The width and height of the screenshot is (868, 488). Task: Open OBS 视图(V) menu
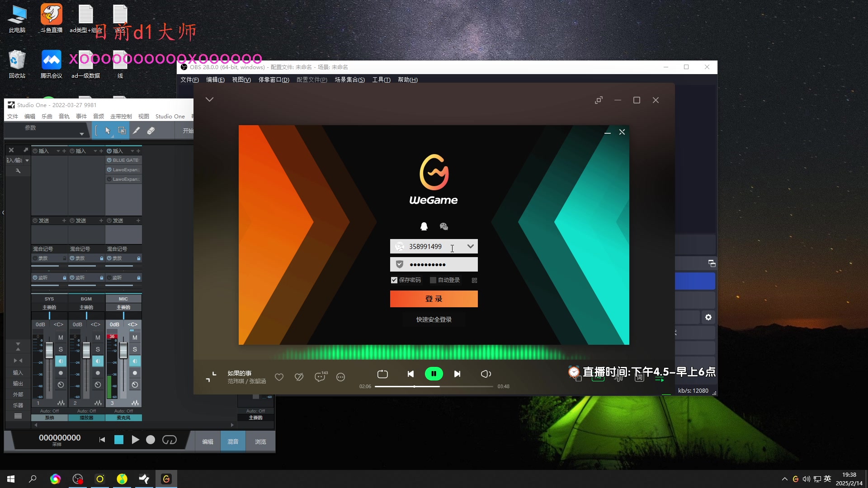coord(241,80)
